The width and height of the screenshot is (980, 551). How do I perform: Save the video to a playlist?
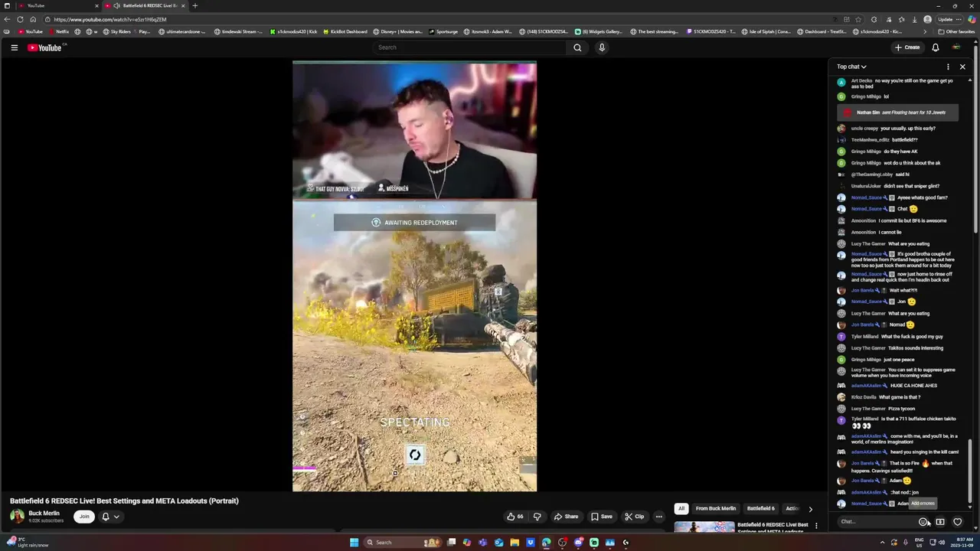tap(601, 517)
